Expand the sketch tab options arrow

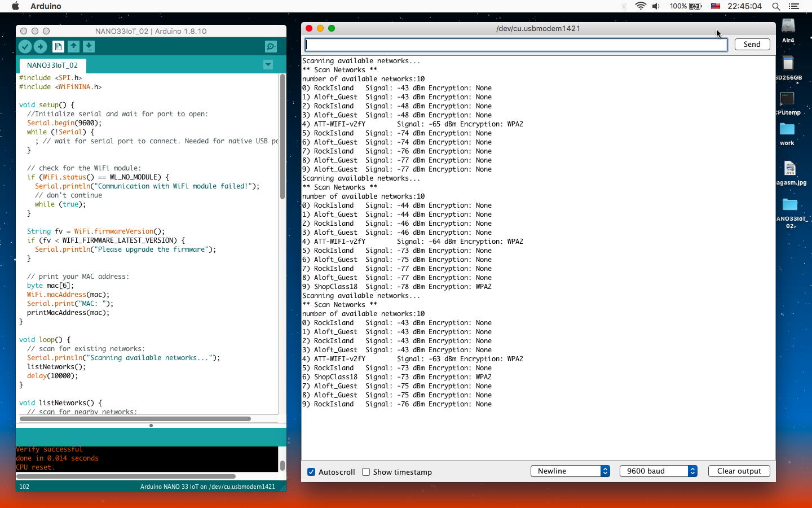pos(268,65)
